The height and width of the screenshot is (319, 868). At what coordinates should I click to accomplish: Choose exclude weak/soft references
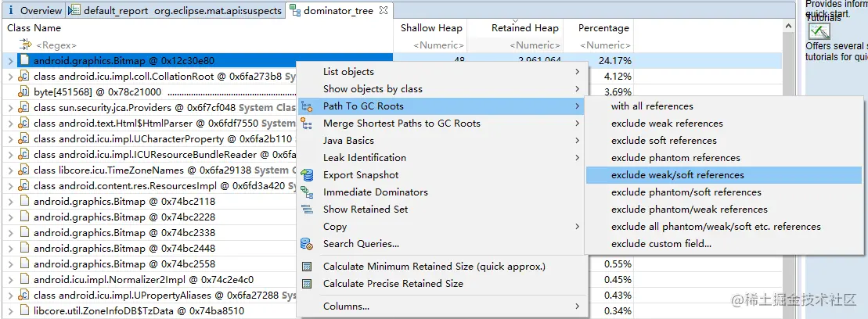click(677, 175)
